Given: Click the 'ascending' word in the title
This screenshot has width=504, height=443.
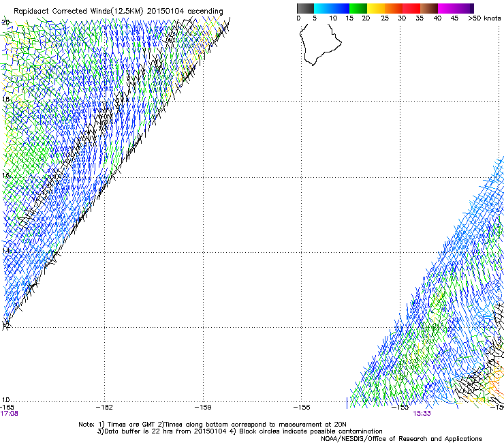Looking at the screenshot, I should 205,12.
